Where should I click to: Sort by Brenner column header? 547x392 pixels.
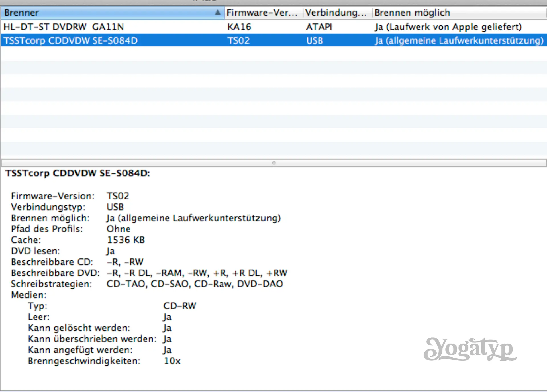point(108,13)
